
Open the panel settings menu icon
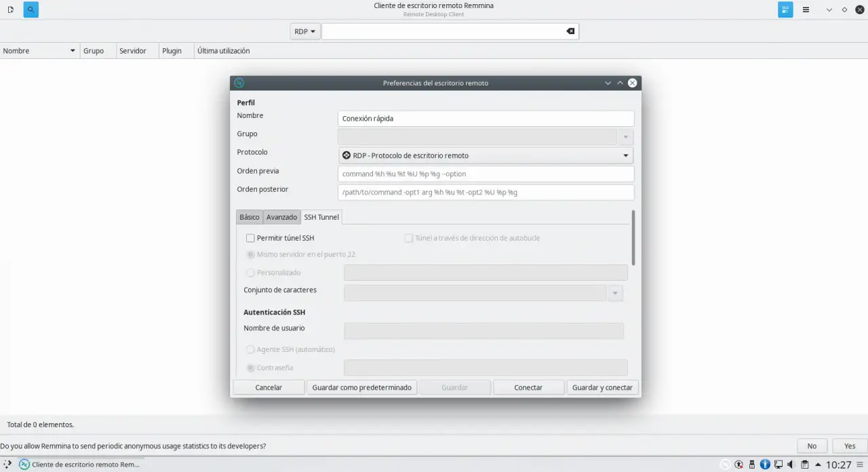tap(860, 465)
